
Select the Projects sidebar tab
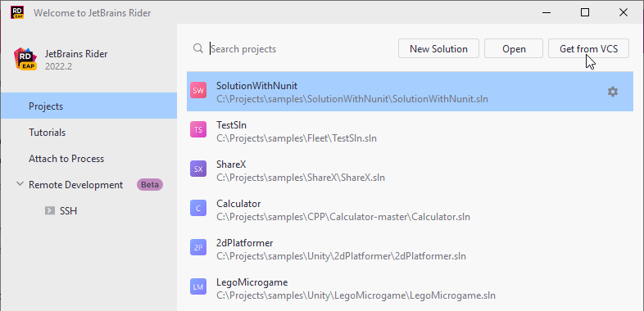pyautogui.click(x=88, y=106)
